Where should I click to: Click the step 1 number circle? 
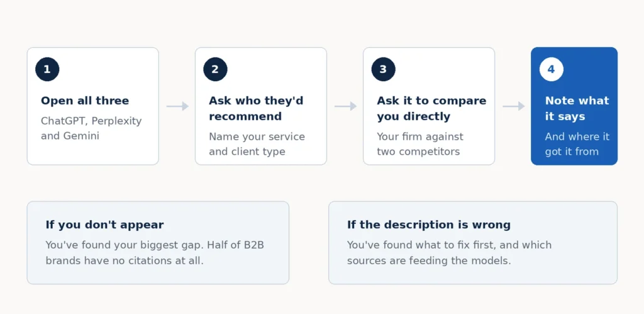click(x=47, y=69)
